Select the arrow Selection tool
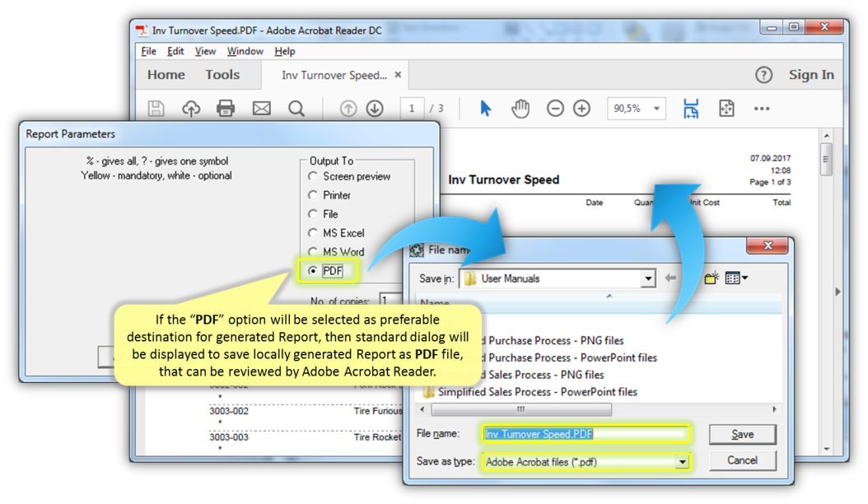The image size is (868, 504). (486, 108)
